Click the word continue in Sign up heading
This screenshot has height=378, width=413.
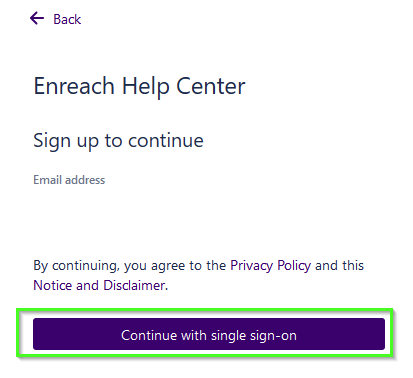(166, 140)
